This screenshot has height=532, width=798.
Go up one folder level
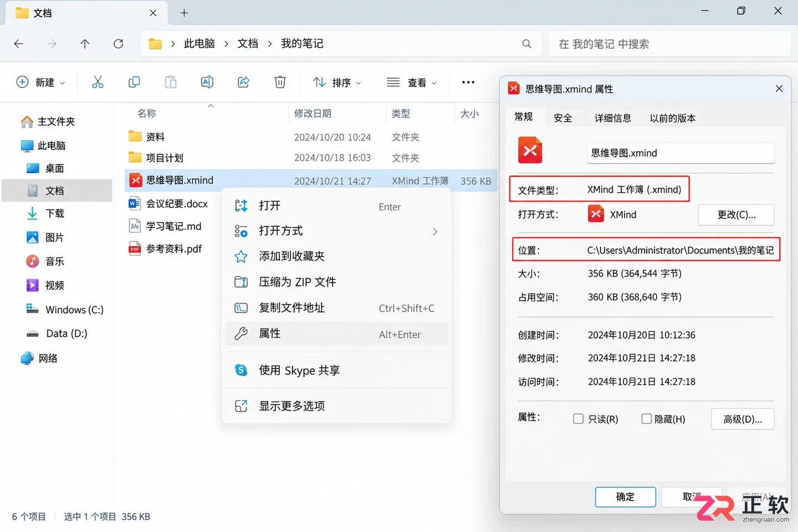(x=85, y=44)
